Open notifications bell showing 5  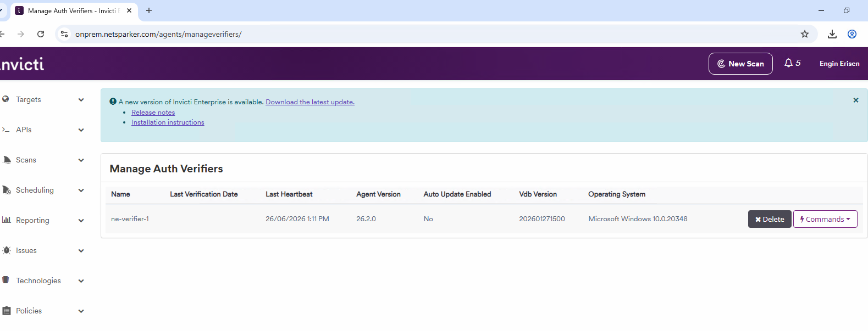point(792,63)
